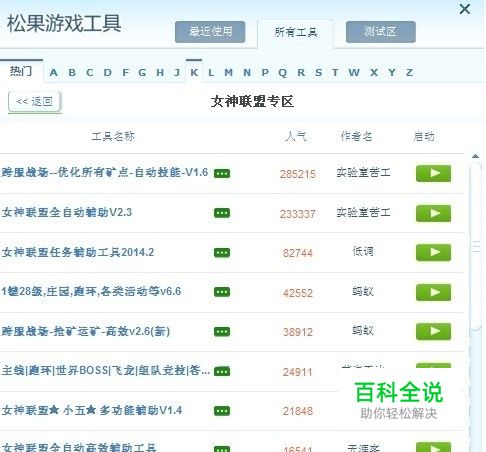Image resolution: width=486 pixels, height=452 pixels.
Task: Filter games by letter W
Action: click(354, 73)
